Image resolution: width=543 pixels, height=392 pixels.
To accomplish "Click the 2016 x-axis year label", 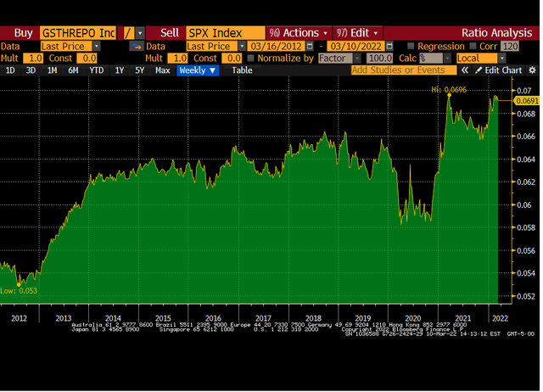I will pos(213,318).
